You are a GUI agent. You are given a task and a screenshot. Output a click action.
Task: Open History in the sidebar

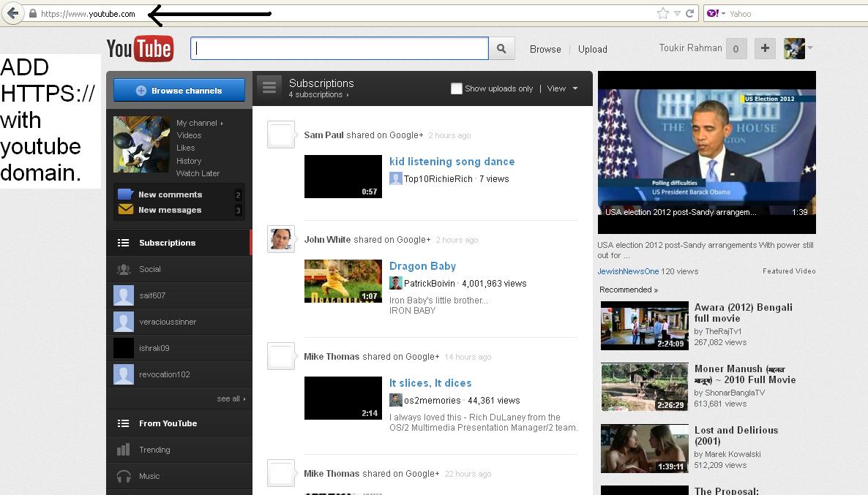[x=189, y=161]
